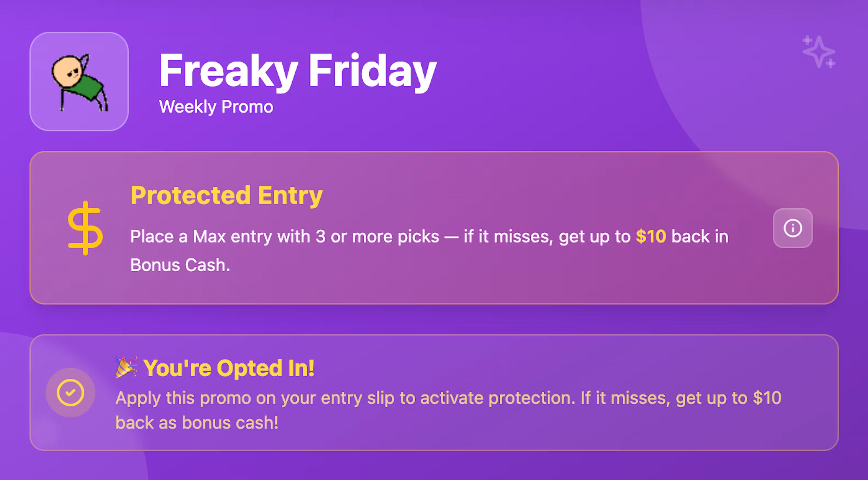The image size is (868, 480).
Task: Click the "3 or more picks" phrase
Action: (377, 236)
